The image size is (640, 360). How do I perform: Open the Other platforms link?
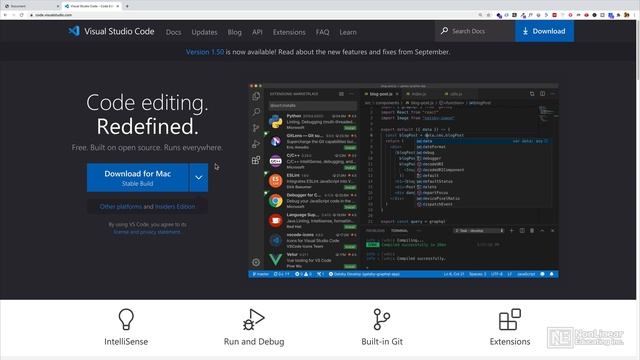pyautogui.click(x=121, y=207)
